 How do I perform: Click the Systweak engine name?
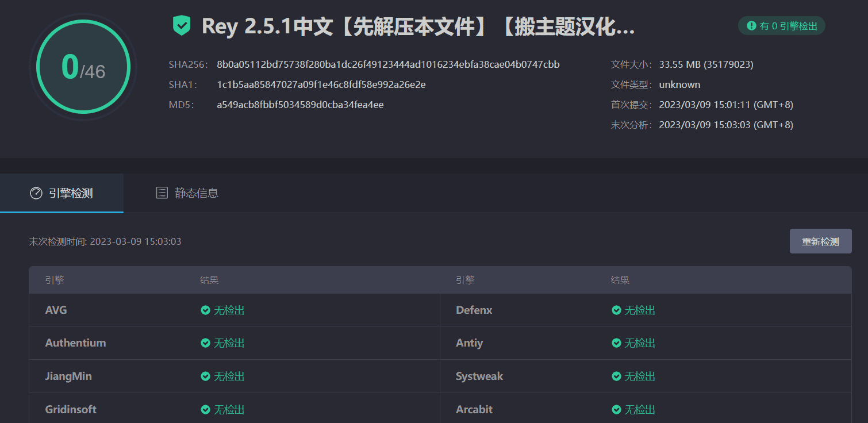coord(479,376)
